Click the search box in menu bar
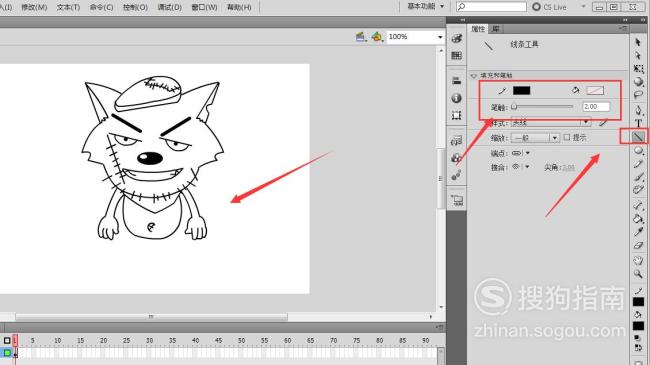The image size is (650, 365). pos(492,7)
